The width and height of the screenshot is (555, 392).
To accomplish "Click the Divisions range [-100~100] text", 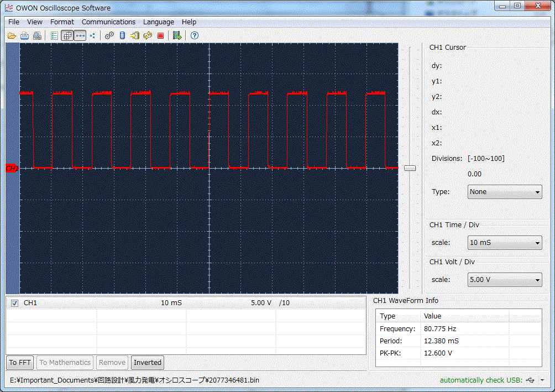I will (486, 159).
